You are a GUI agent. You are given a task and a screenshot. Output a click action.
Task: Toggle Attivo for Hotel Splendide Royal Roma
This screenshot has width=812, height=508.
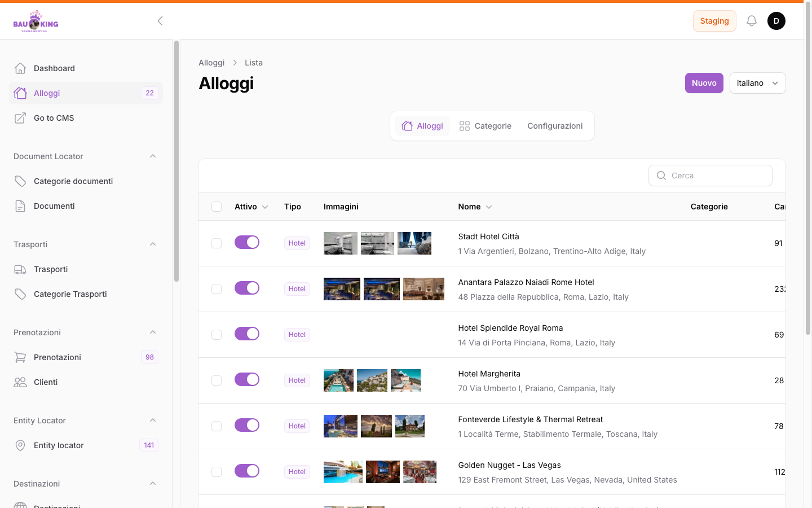tap(247, 334)
